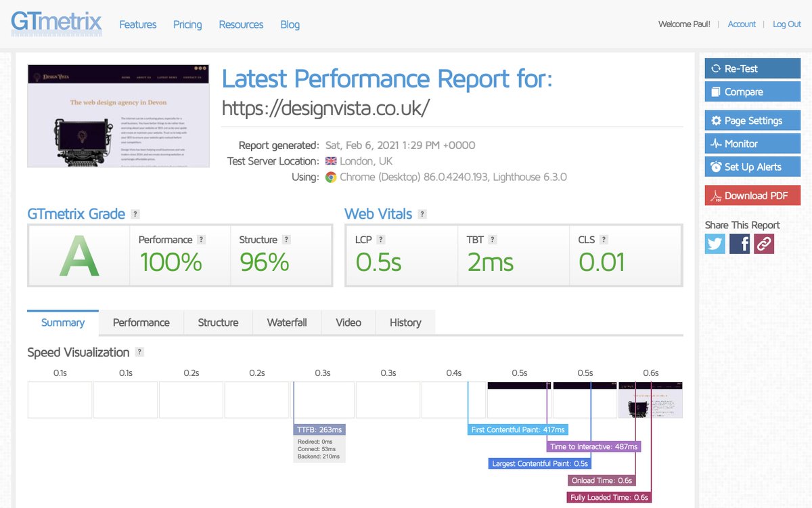Copy the report permalink via the chain icon
Image resolution: width=812 pixels, height=508 pixels.
[764, 243]
